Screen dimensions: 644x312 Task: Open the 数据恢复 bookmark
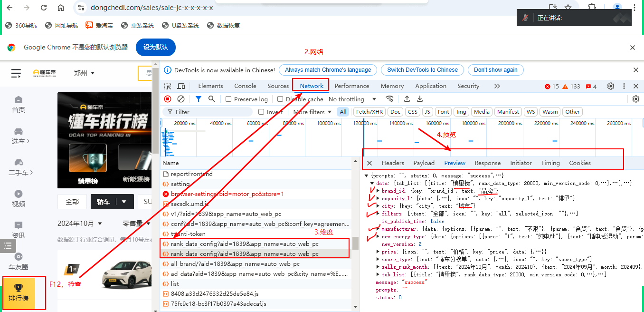click(223, 25)
